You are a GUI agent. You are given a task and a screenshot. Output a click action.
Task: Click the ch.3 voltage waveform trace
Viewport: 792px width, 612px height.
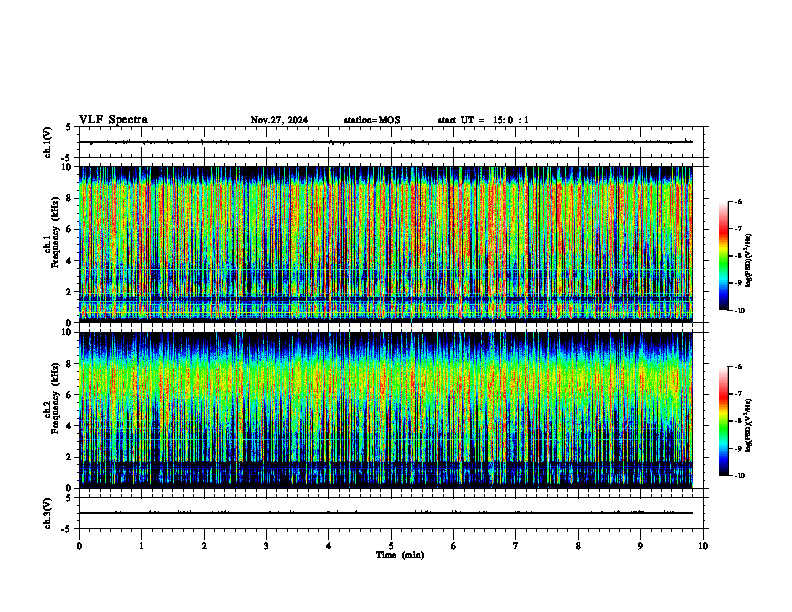pyautogui.click(x=386, y=513)
